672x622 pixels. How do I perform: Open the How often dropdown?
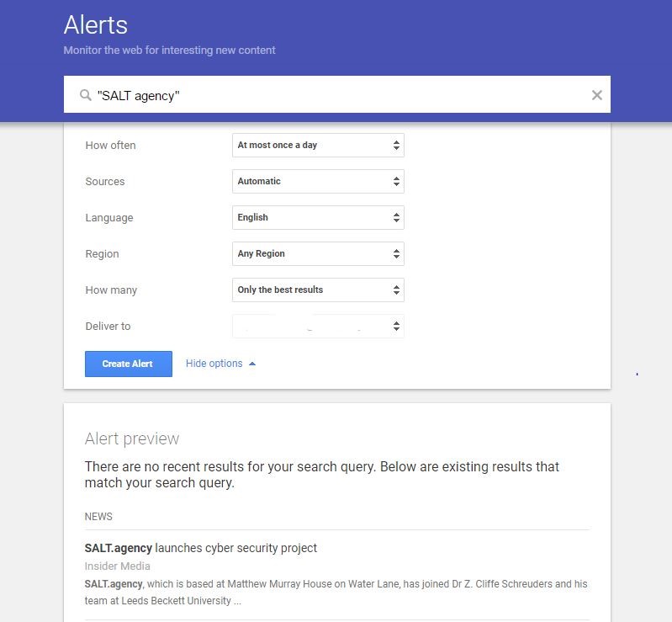coord(318,145)
